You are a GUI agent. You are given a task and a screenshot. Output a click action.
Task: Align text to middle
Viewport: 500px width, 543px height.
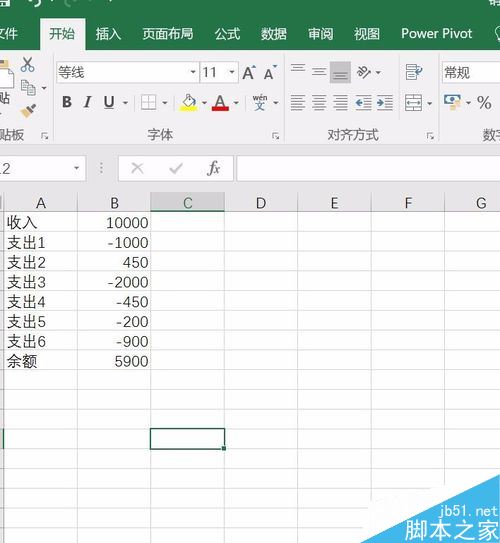[319, 72]
